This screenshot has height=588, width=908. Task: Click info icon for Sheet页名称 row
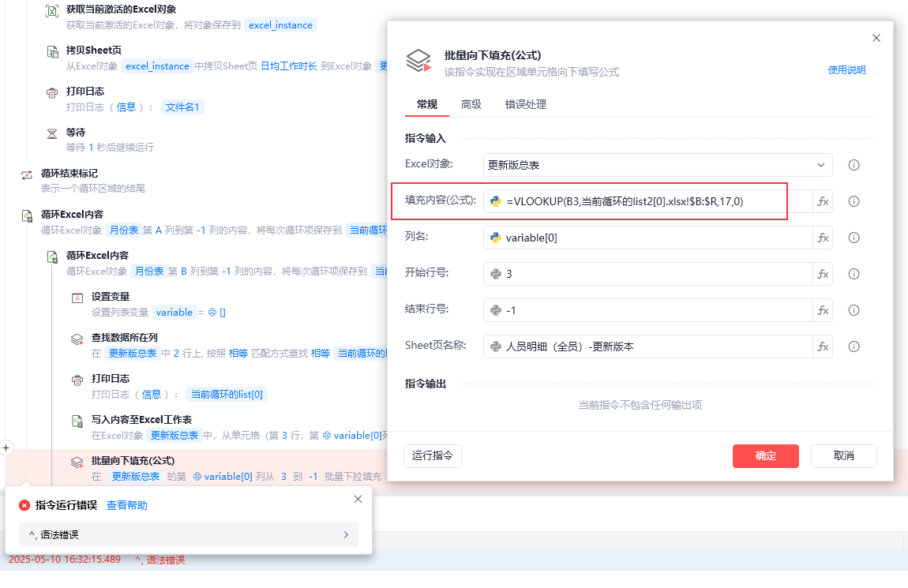(854, 346)
